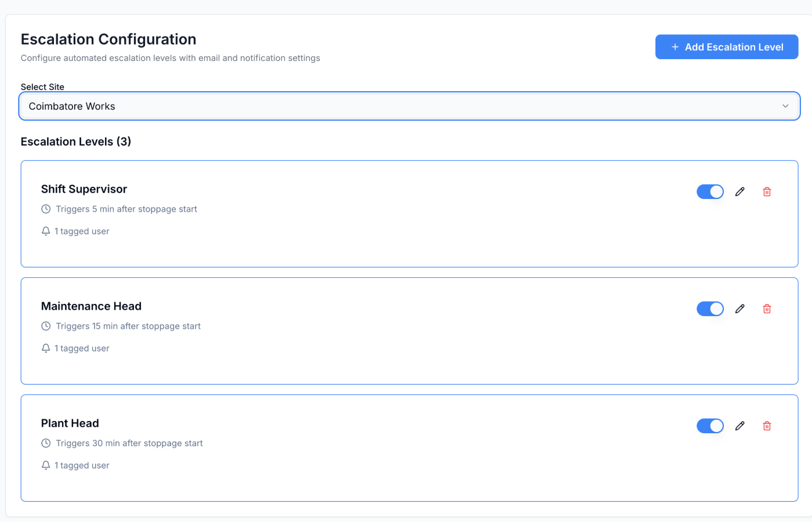Click the clock icon under Maintenance Head
The height and width of the screenshot is (522, 812).
tap(46, 326)
